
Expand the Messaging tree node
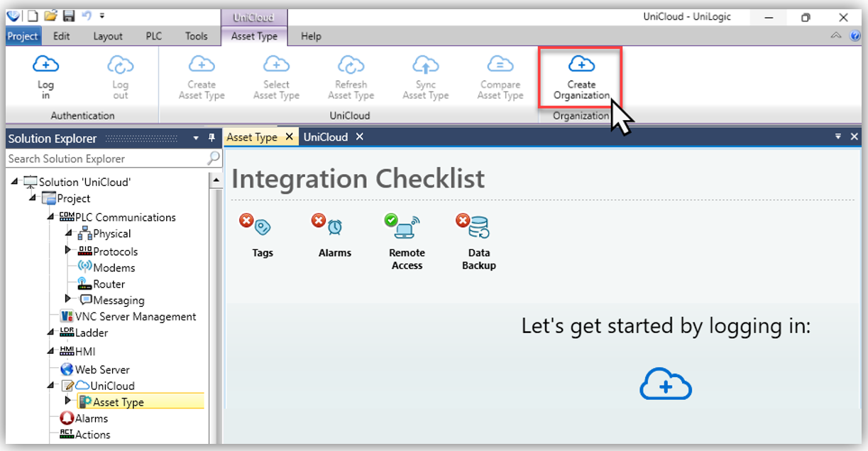point(68,299)
